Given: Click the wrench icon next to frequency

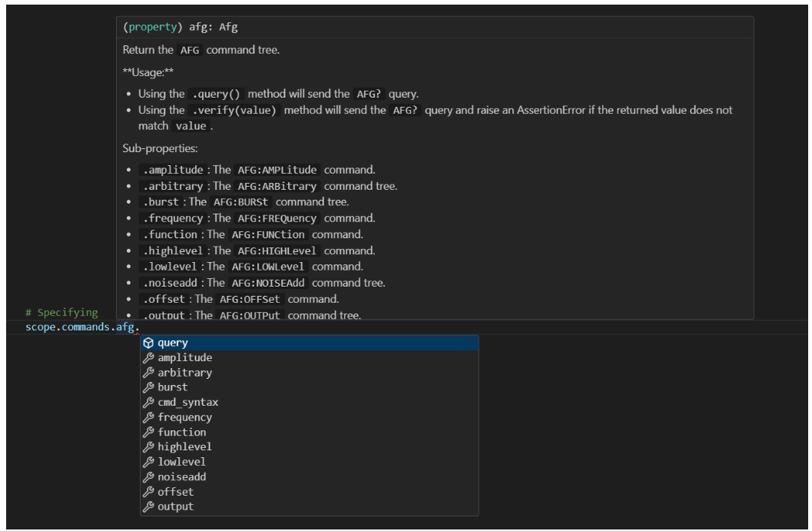Looking at the screenshot, I should [149, 417].
